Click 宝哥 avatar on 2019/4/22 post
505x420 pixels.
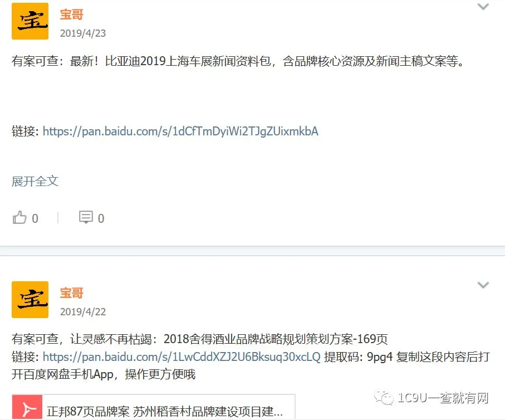pyautogui.click(x=30, y=300)
